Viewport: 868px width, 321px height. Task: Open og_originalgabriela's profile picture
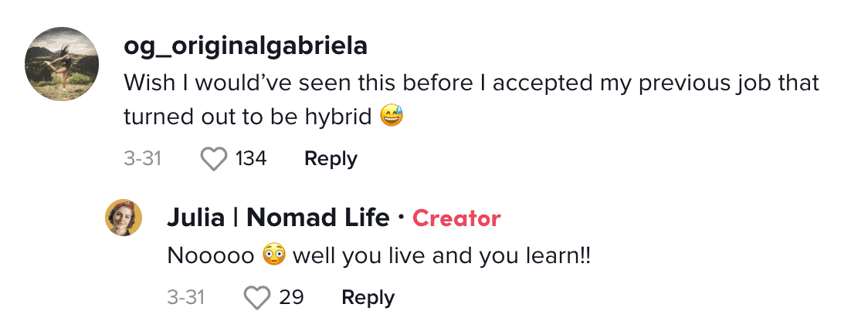coord(62,64)
